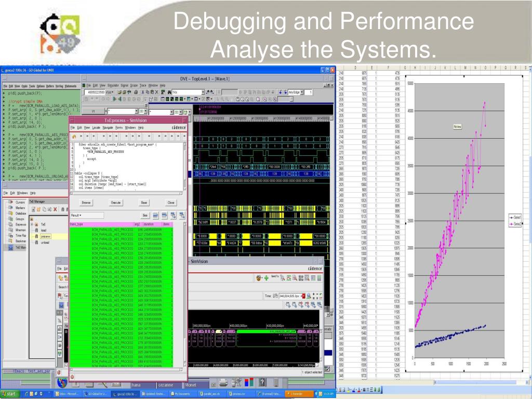
Task: Click the results table vertical scrollbar
Action: click(185, 295)
